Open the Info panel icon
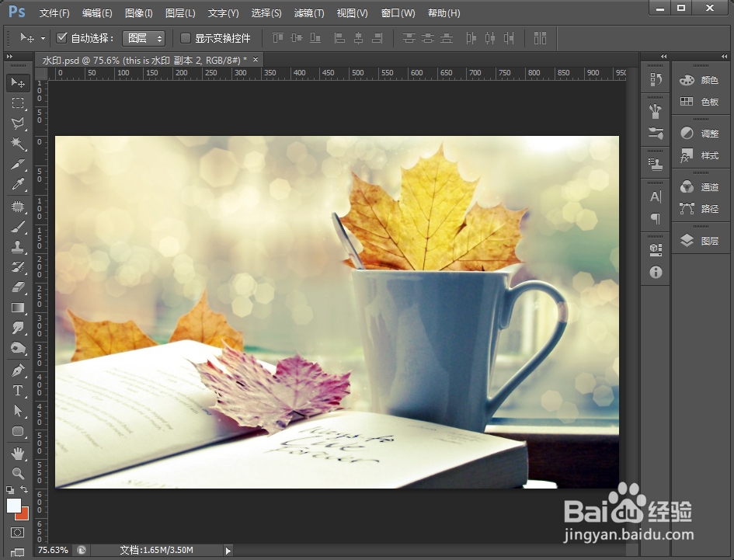Screen dimensions: 734x560 [x=656, y=272]
